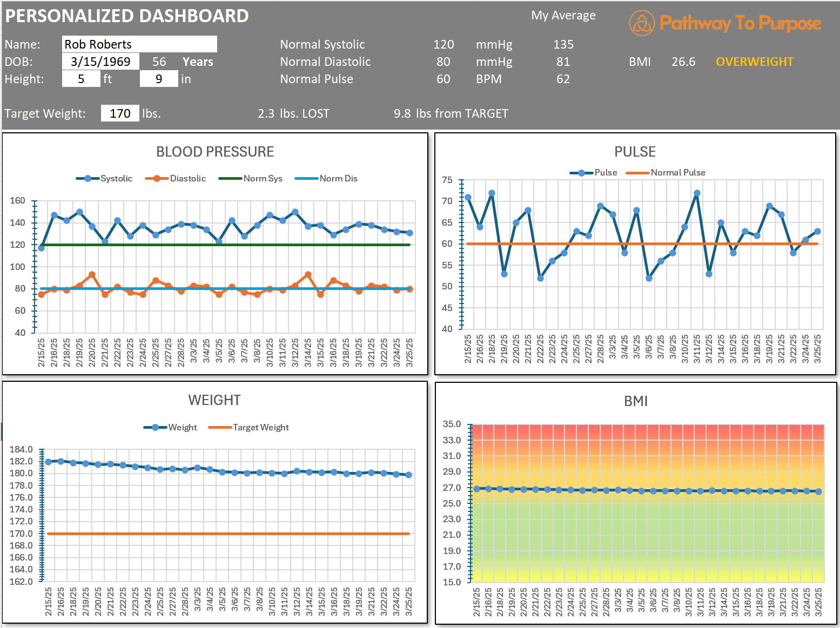Click the My Average header label
Screen dimensions: 840x628
coord(563,16)
